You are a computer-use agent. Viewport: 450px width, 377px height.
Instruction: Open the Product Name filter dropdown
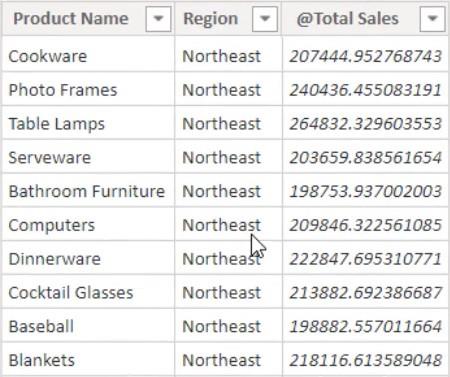(158, 19)
